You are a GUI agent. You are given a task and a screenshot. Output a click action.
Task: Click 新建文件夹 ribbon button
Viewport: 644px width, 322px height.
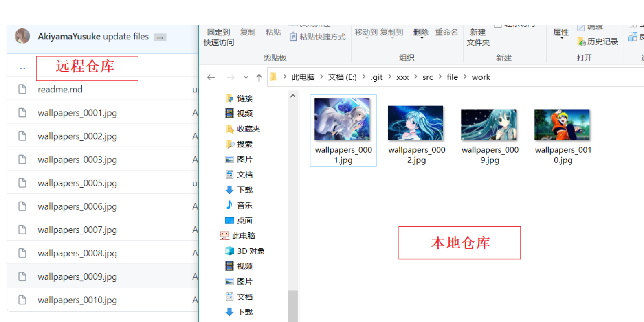478,37
